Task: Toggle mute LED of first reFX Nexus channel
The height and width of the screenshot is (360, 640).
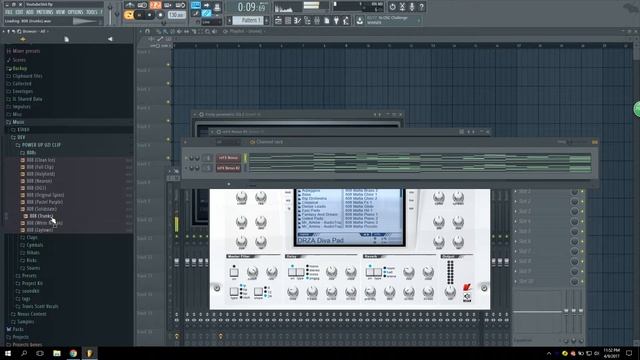Action: 187,158
